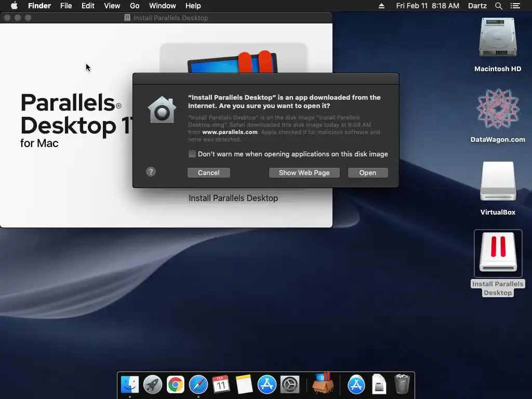
Task: Click the Parallels installer icon in window
Action: (233, 58)
